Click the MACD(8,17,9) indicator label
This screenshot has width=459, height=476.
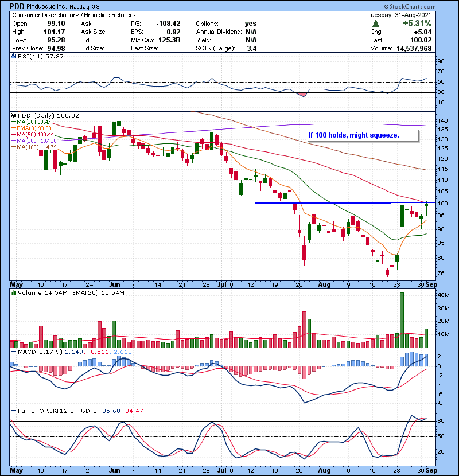(40, 352)
